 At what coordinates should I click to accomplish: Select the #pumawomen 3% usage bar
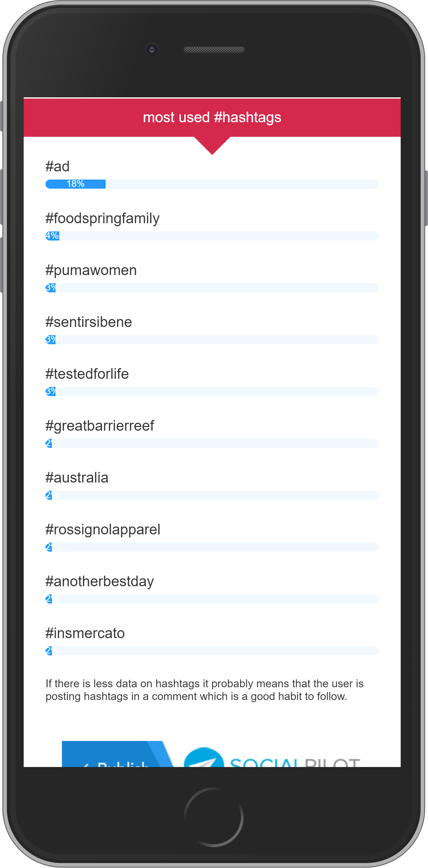[x=212, y=288]
